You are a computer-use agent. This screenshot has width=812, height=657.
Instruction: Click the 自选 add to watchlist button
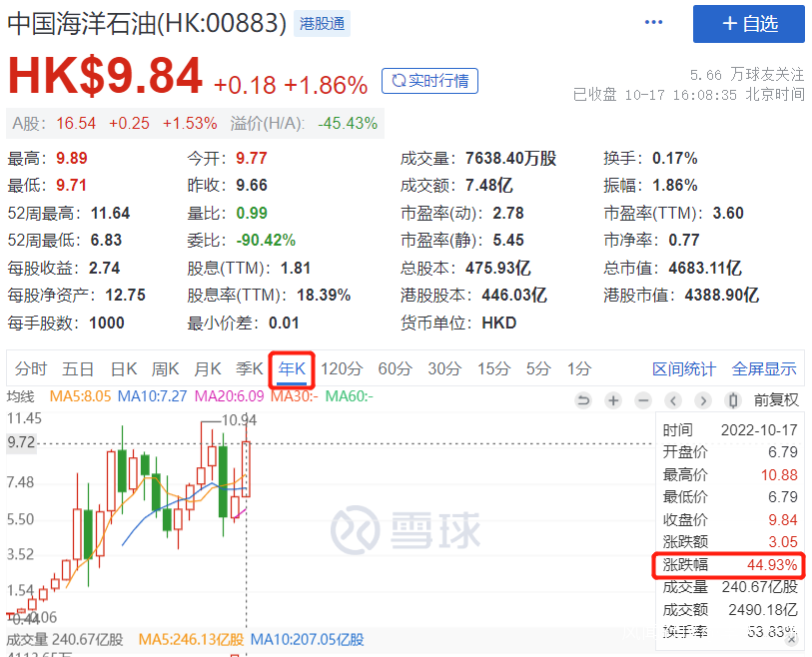[x=749, y=24]
